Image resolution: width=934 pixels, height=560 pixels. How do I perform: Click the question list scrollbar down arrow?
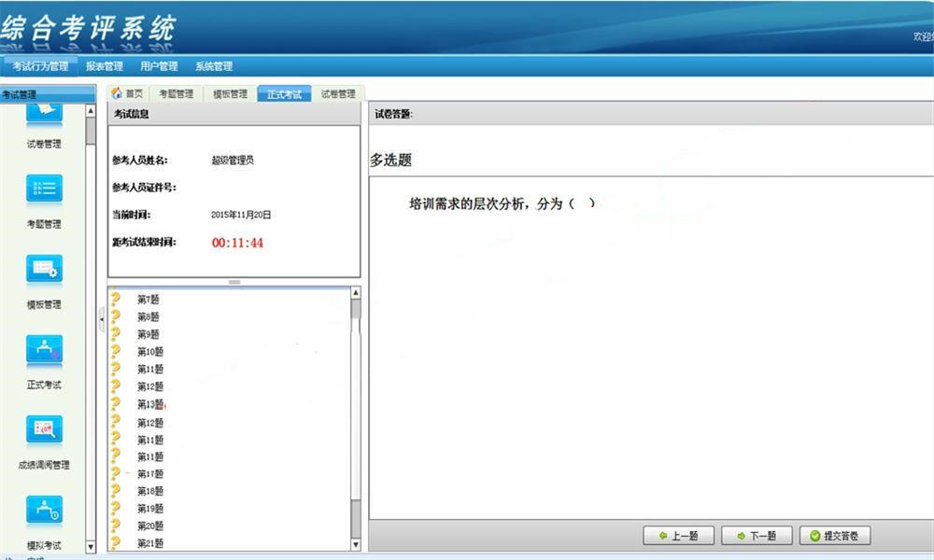coord(356,544)
